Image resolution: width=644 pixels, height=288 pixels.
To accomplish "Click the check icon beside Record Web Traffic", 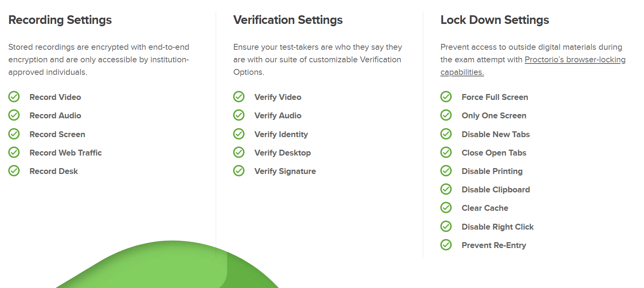I will click(x=14, y=152).
